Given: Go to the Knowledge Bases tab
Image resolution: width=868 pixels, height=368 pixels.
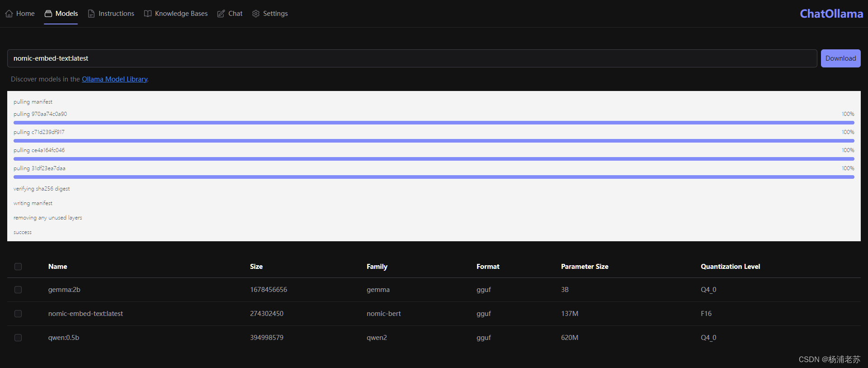Looking at the screenshot, I should (176, 14).
